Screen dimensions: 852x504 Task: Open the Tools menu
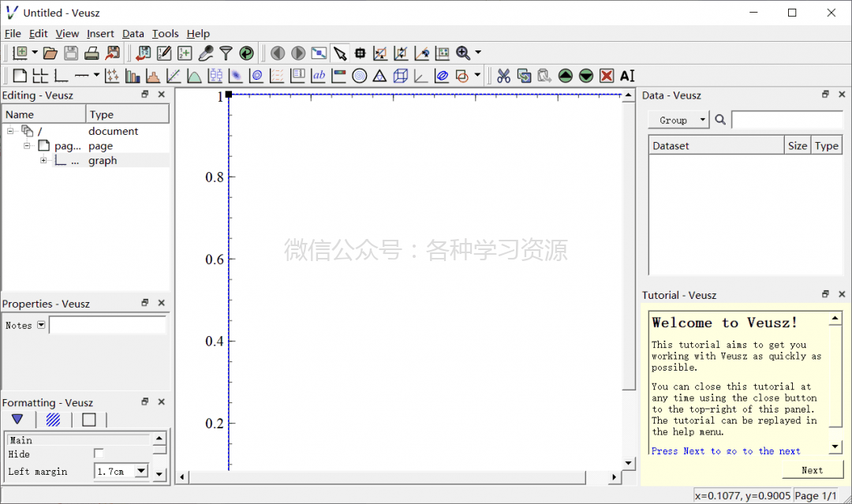(x=165, y=33)
